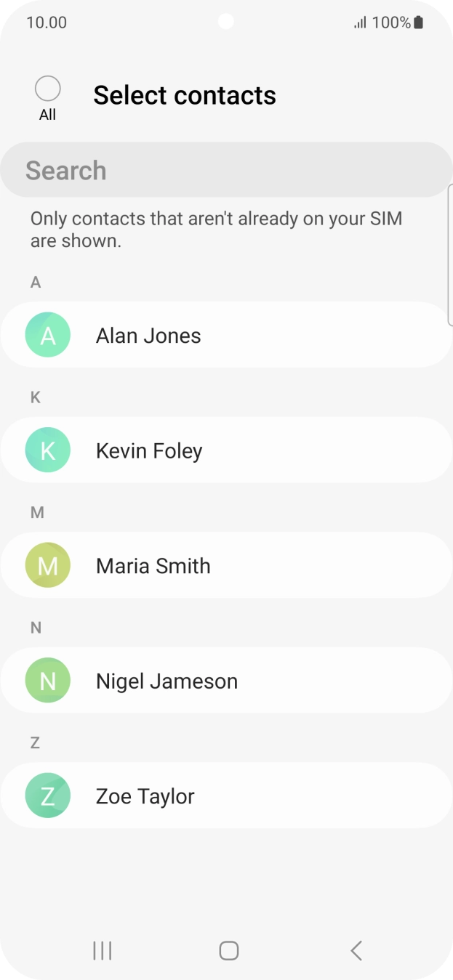Tap the Maria Smith avatar icon
This screenshot has width=453, height=980.
(x=48, y=565)
